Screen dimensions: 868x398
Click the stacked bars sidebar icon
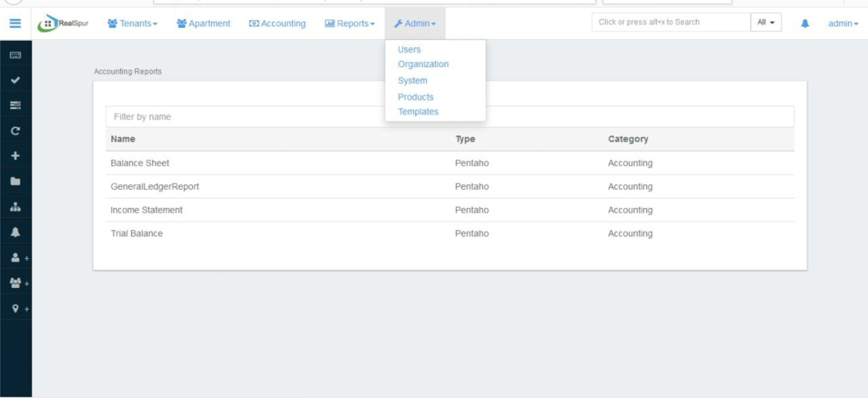tap(15, 105)
